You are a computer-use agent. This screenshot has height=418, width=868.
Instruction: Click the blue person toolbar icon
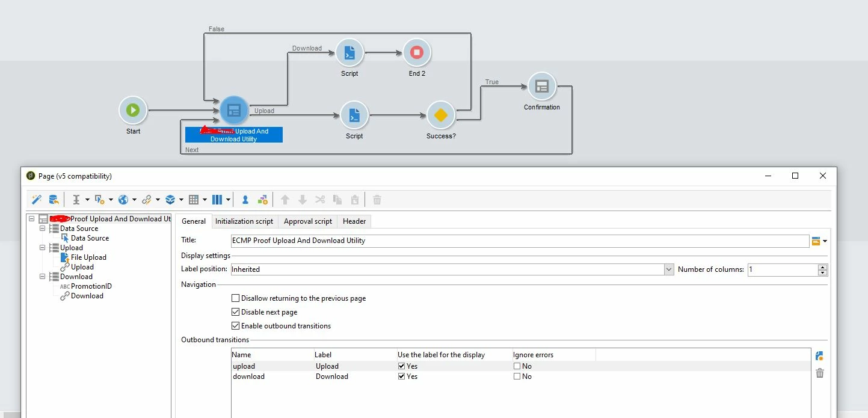pos(245,200)
